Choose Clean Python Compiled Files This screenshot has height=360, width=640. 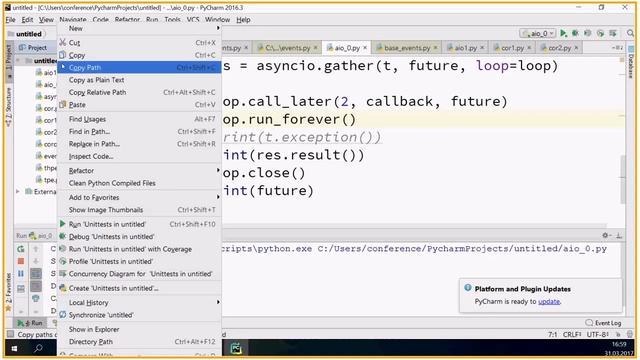click(x=139, y=183)
